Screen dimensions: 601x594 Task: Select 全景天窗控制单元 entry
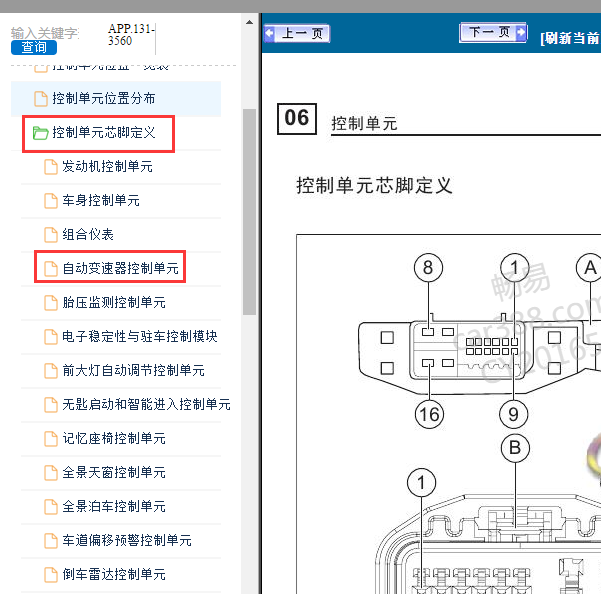tap(114, 472)
